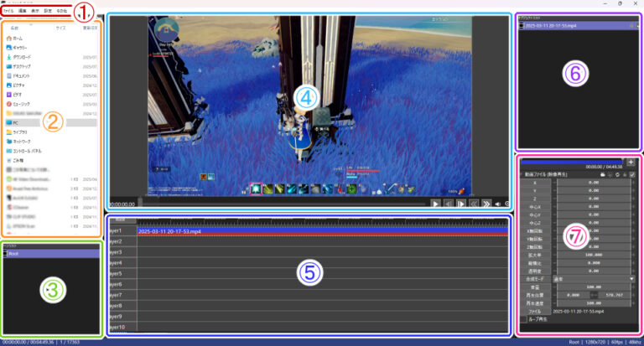Open the Home folder in the file browser
644x346 pixels.
[x=18, y=39]
